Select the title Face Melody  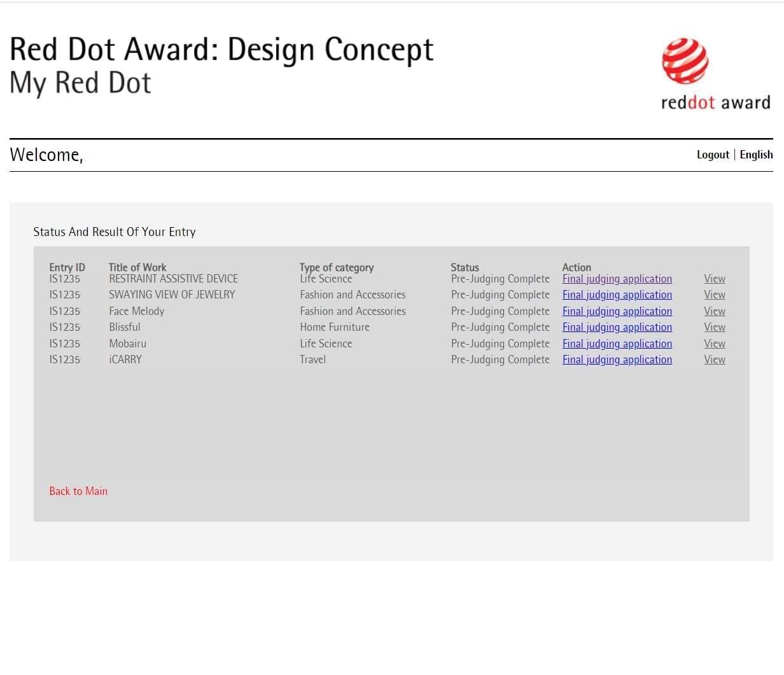(x=137, y=311)
